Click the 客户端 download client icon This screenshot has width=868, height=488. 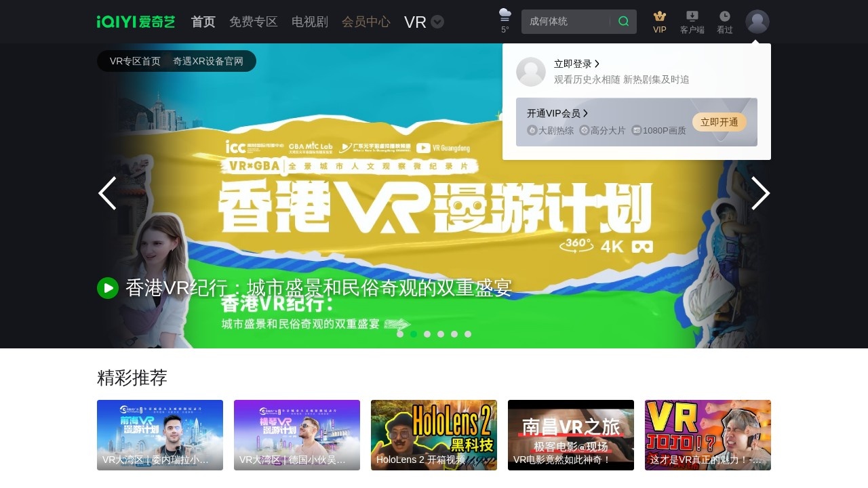[692, 17]
